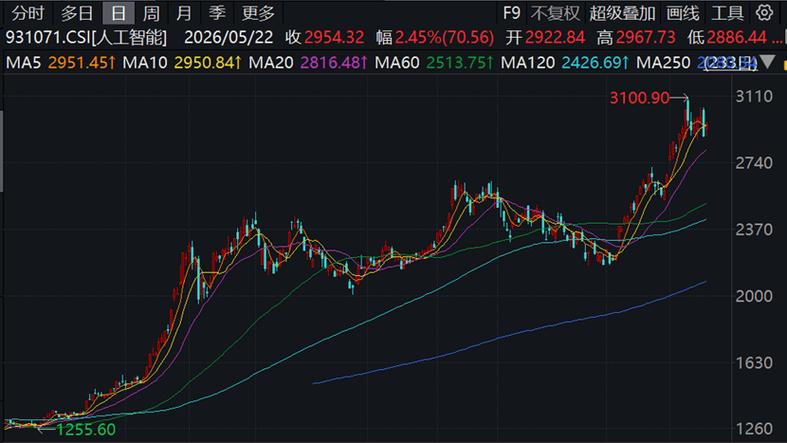Screen dimensions: 787x443
Task: Expand the 更多 more periods menu
Action: (258, 13)
